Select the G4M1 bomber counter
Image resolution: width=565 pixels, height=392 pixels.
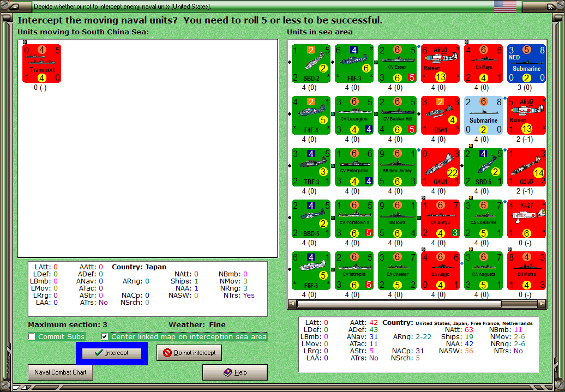[440, 167]
